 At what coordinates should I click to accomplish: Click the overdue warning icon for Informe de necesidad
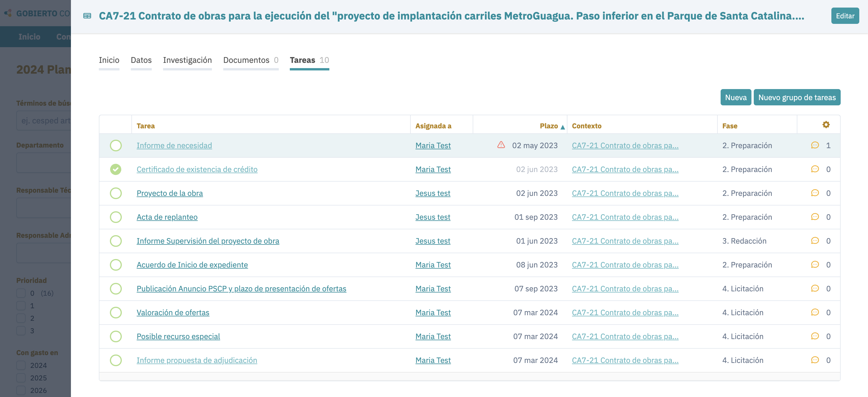coord(501,145)
